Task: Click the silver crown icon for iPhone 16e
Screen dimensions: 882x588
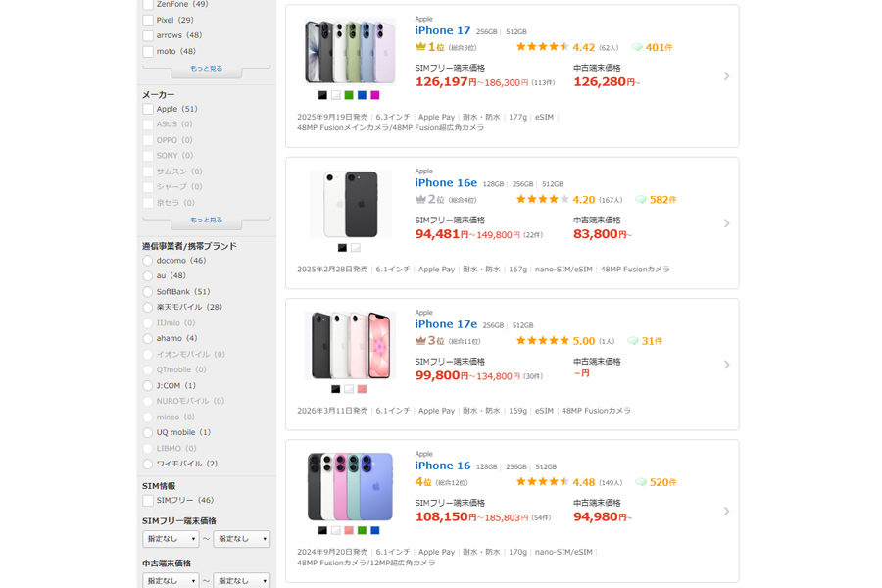Action: (420, 200)
